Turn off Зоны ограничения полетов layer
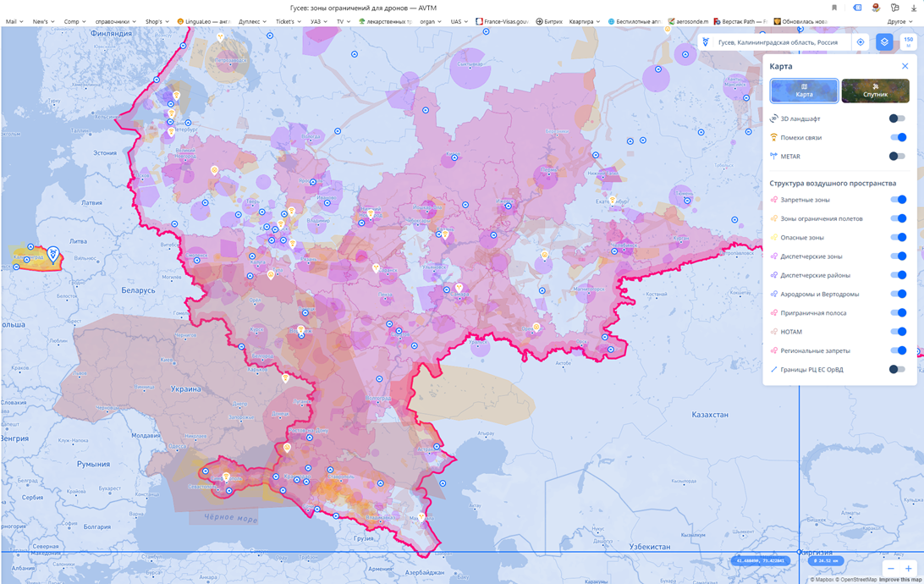This screenshot has height=584, width=924. pyautogui.click(x=898, y=218)
